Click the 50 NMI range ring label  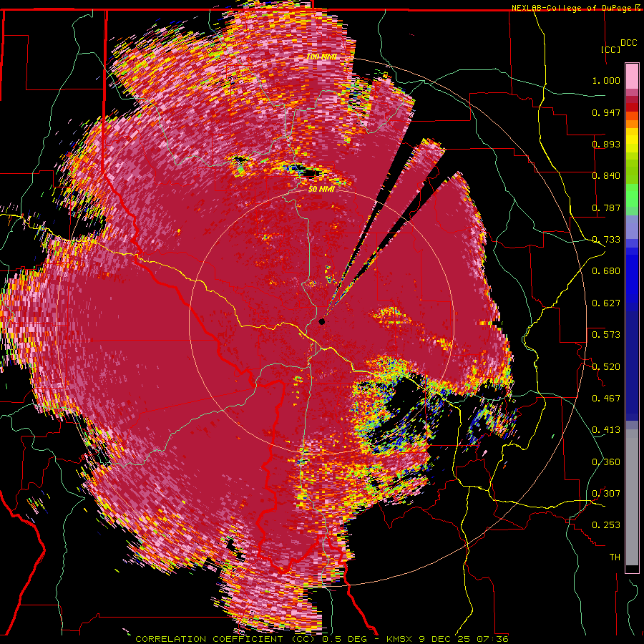coord(321,190)
